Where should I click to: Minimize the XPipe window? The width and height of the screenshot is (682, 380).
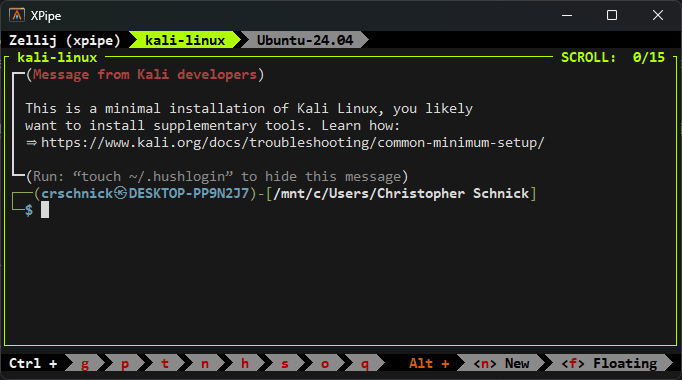coord(567,15)
